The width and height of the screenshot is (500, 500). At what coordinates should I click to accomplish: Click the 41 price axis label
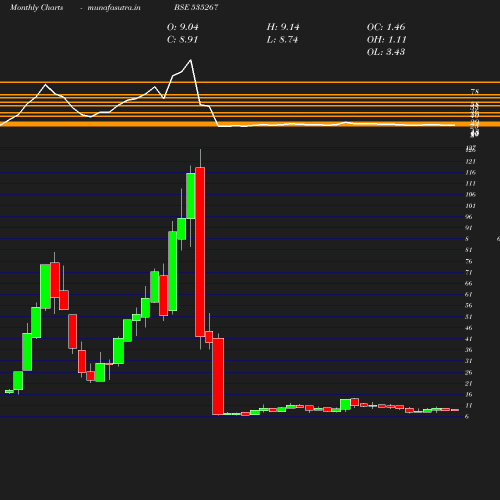(x=469, y=339)
